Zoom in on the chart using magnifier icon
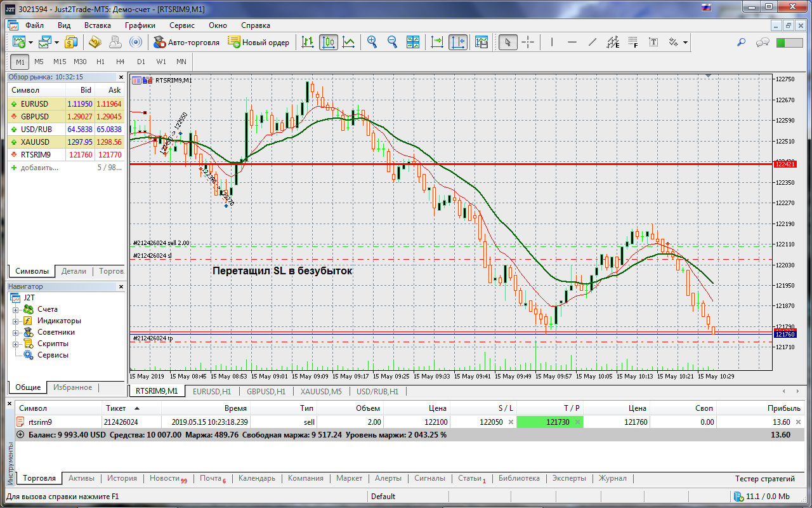 pos(372,43)
